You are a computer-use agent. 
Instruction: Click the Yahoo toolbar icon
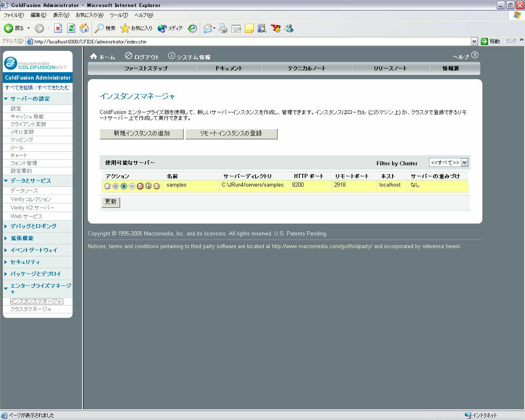[276, 28]
